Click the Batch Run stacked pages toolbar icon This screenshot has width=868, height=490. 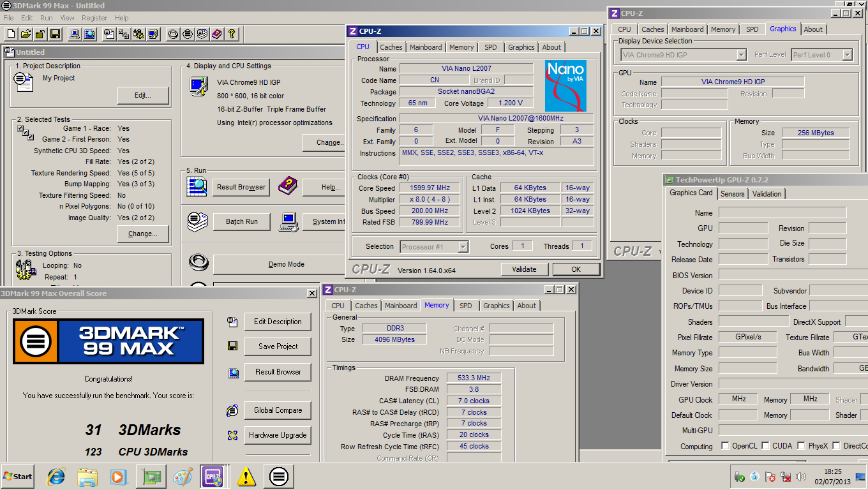[x=202, y=34]
